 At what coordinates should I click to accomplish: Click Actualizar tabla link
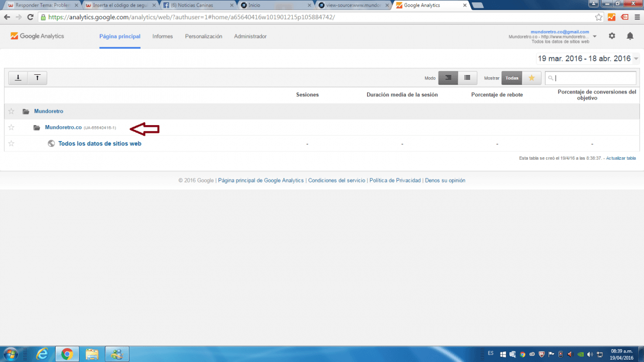pos(621,158)
